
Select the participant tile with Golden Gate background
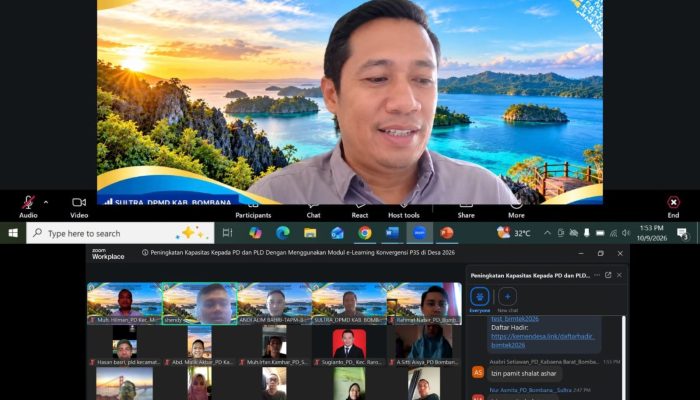124,383
